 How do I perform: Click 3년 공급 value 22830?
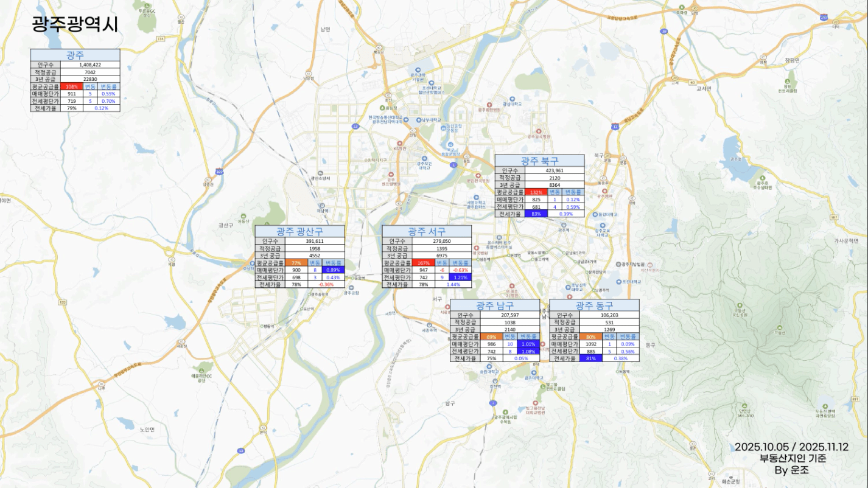pos(90,79)
